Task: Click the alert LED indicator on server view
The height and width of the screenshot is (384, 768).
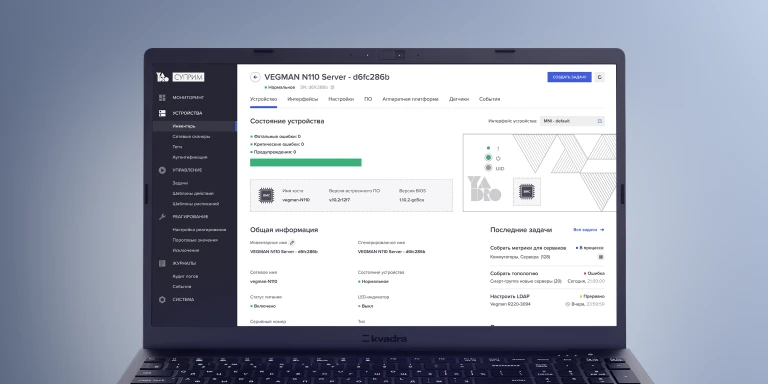Action: (x=488, y=148)
